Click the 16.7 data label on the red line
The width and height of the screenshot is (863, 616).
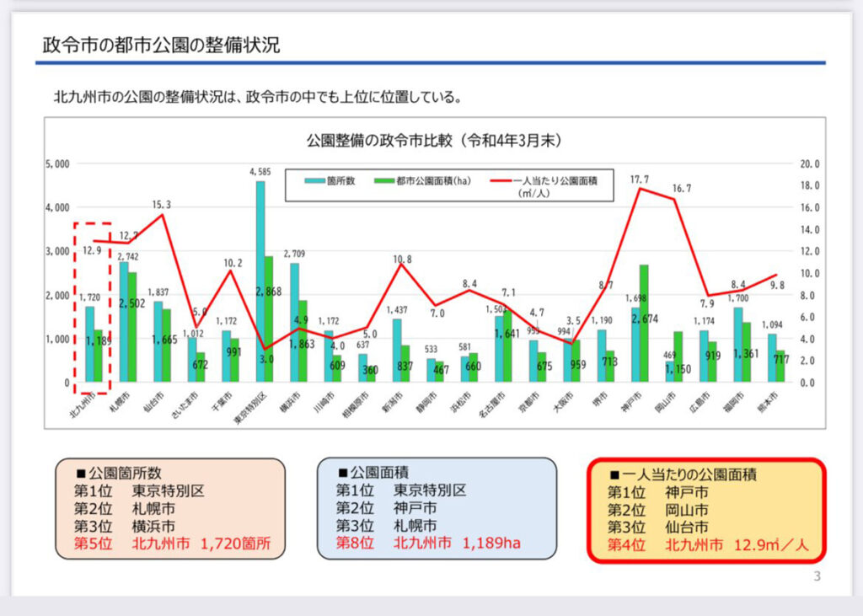pyautogui.click(x=679, y=189)
